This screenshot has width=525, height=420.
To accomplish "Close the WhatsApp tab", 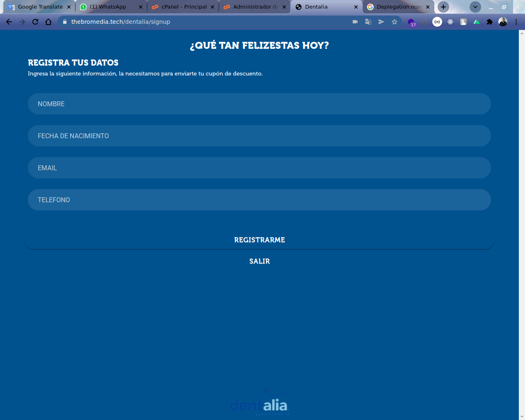I will (x=141, y=7).
